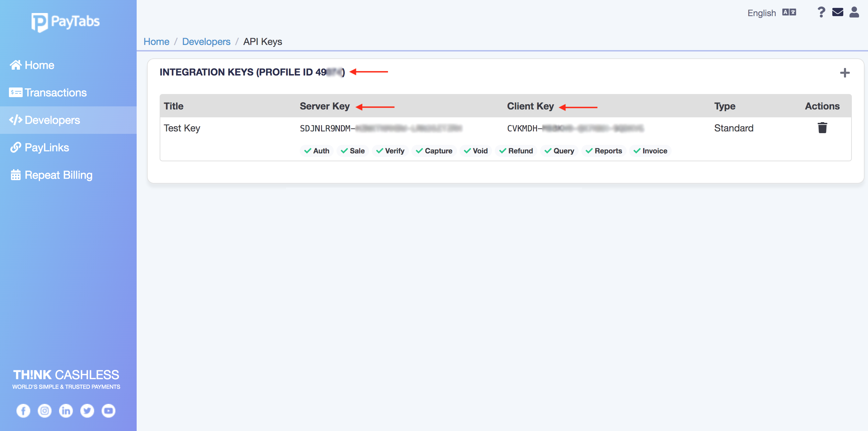The height and width of the screenshot is (431, 868).
Task: Click the Invoice permission badge
Action: [650, 151]
